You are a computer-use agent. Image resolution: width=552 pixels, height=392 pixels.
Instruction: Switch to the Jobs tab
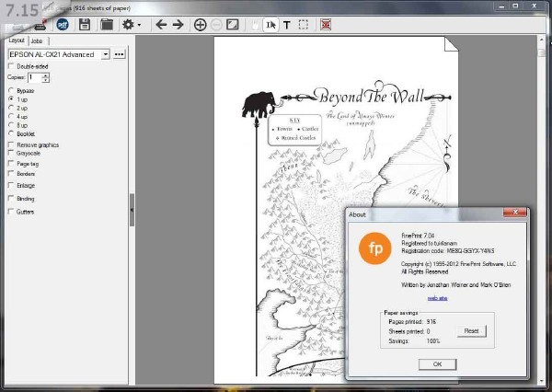coord(37,40)
